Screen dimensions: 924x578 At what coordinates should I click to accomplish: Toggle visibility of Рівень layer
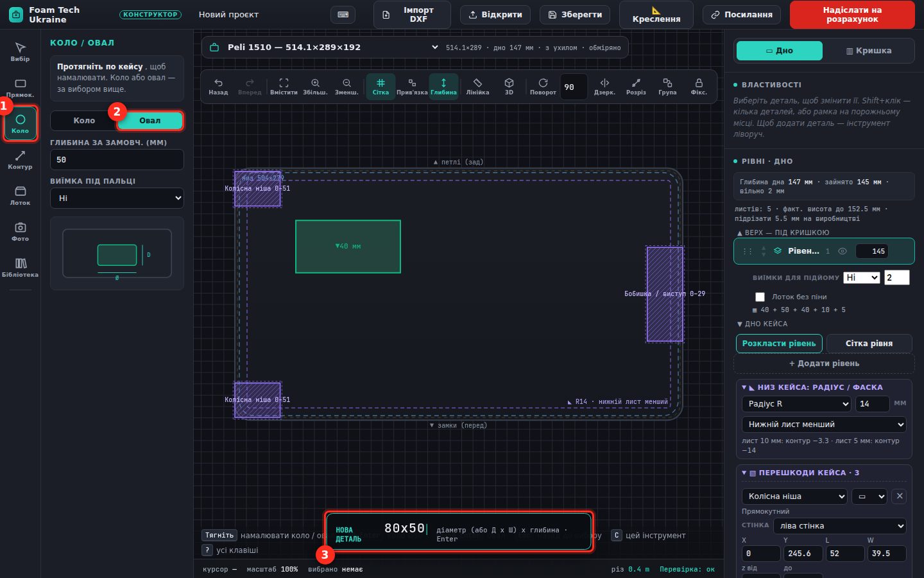click(x=843, y=251)
